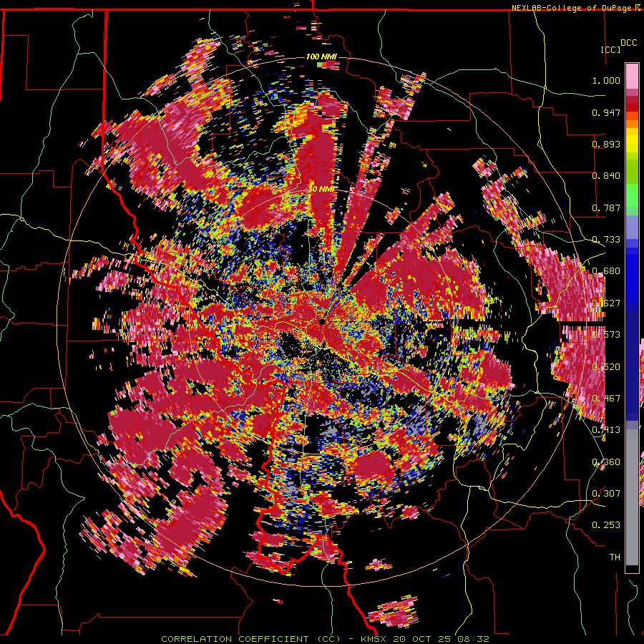Select the 1.000 value on the legend
The image size is (644, 644).
click(606, 80)
